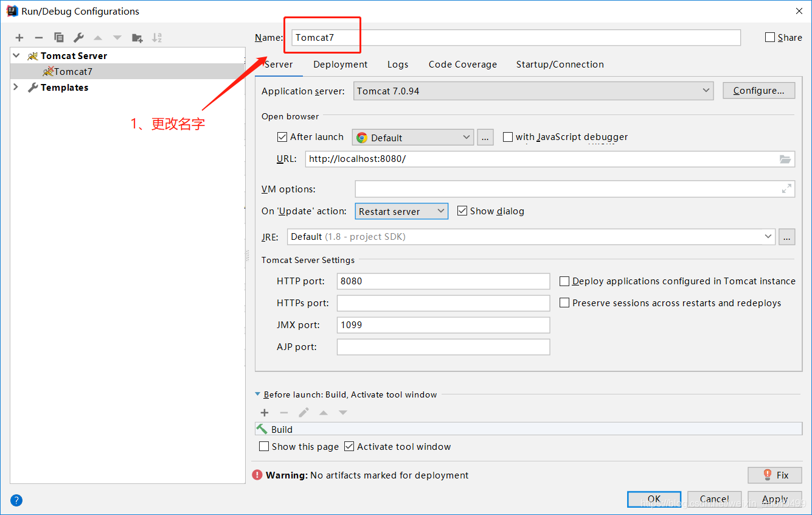Open the Logs tab
The width and height of the screenshot is (812, 515).
tap(398, 64)
